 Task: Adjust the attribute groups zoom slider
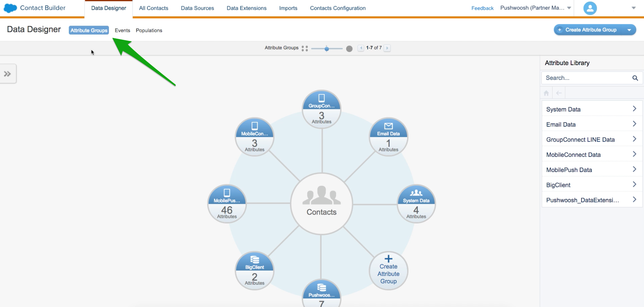point(327,49)
